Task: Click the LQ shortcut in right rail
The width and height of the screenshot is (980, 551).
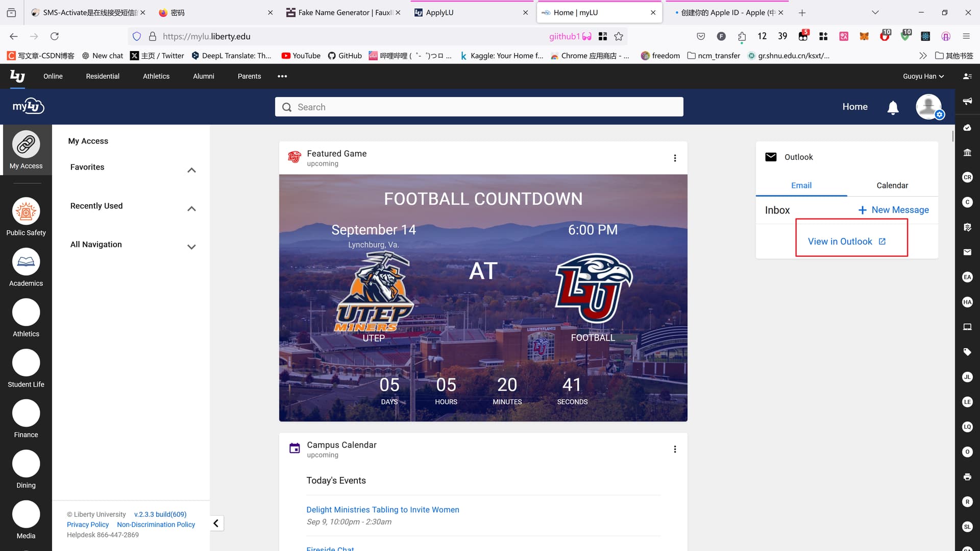Action: pyautogui.click(x=967, y=427)
